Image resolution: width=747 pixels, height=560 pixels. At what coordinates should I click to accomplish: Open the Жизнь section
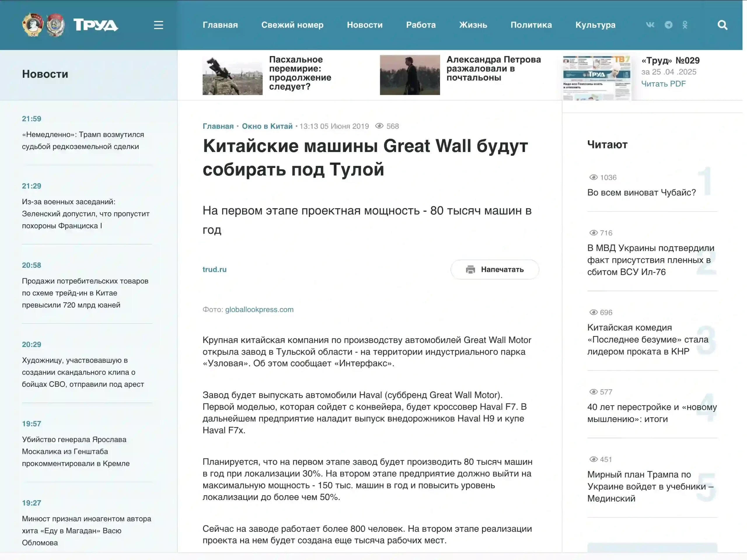click(473, 25)
